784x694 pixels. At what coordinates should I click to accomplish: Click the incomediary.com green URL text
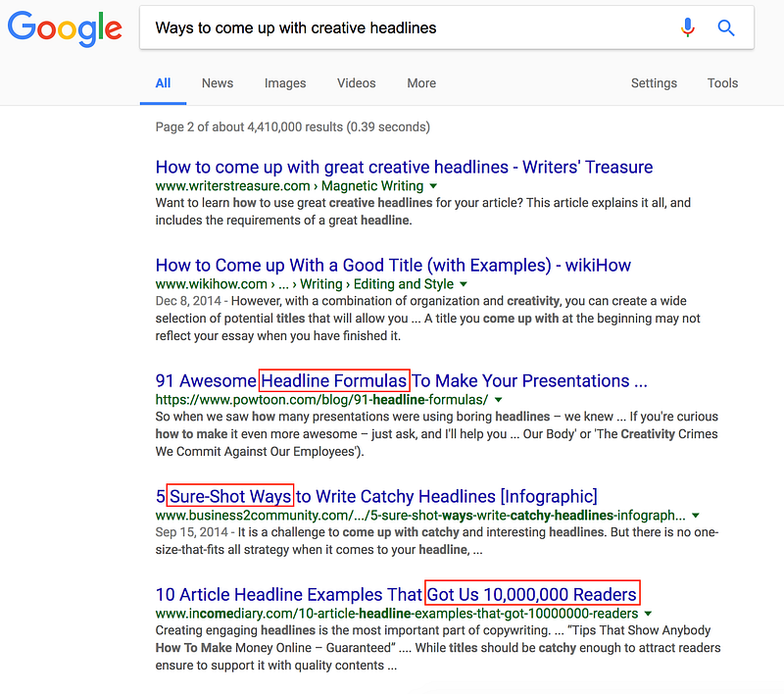397,614
